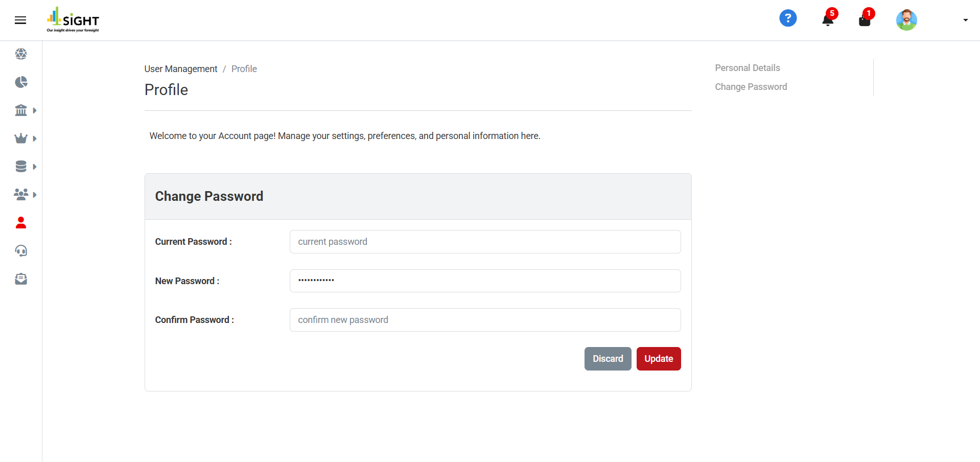This screenshot has height=462, width=980.
Task: Click the red user profile sidebar icon
Action: pos(21,223)
